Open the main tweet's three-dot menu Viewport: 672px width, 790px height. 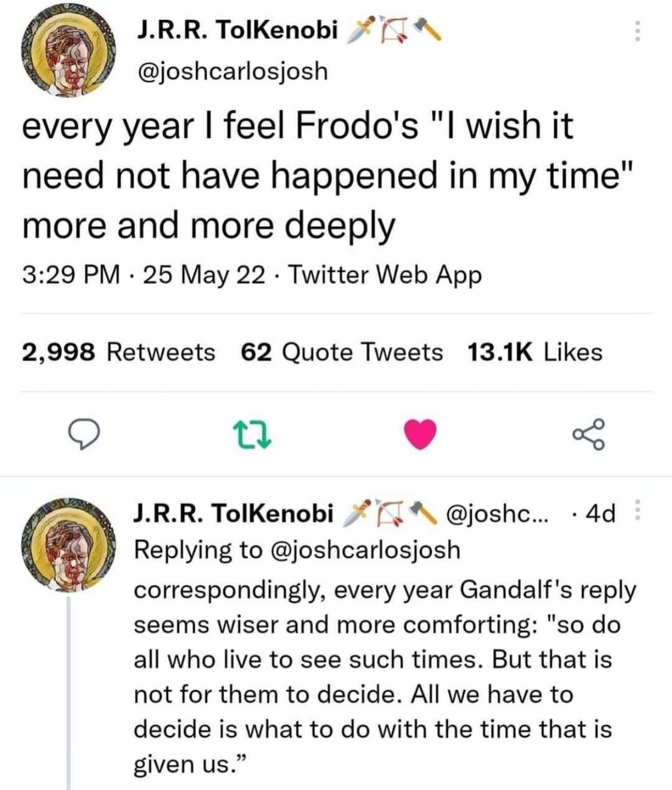[x=636, y=31]
